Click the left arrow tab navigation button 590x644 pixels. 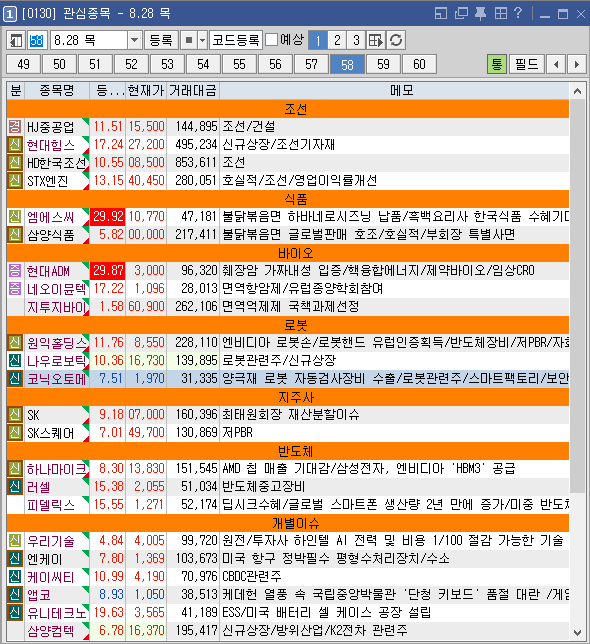click(556, 64)
